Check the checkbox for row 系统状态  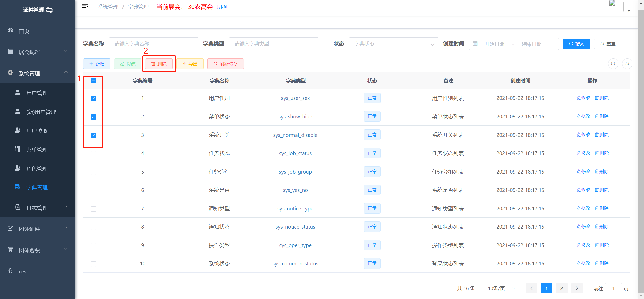(x=93, y=264)
